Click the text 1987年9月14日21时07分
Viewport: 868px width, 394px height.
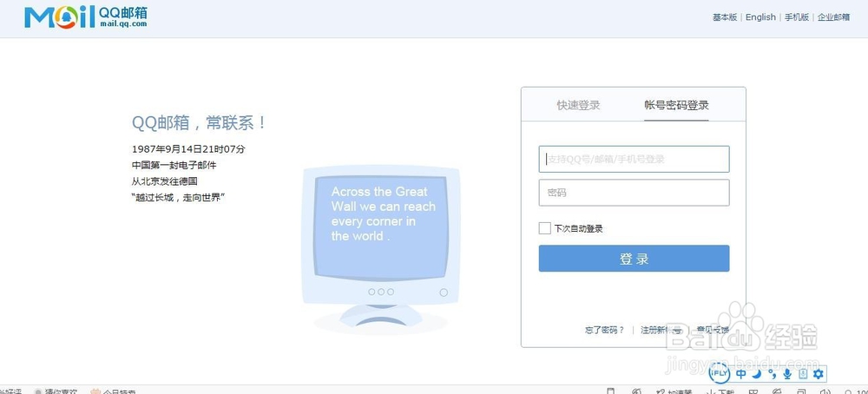click(x=188, y=149)
